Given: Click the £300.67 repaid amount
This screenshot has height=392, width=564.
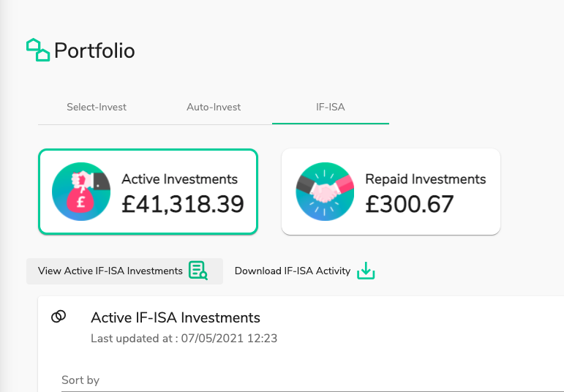Looking at the screenshot, I should pos(410,204).
